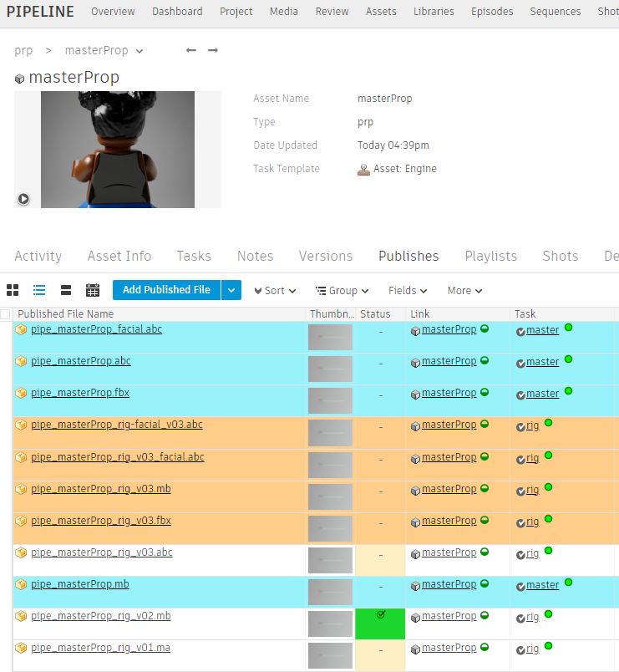The height and width of the screenshot is (672, 619).
Task: Select the card view icon
Action: tap(66, 291)
